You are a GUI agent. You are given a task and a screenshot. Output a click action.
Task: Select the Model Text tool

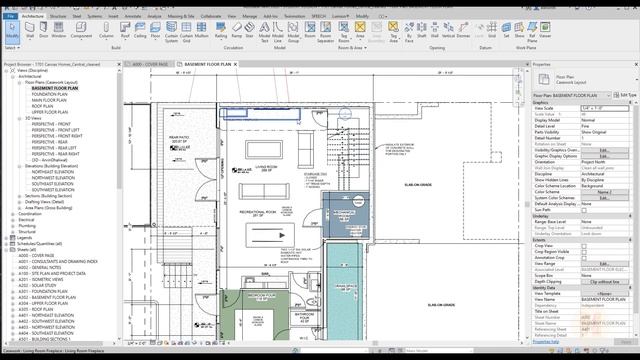click(264, 33)
